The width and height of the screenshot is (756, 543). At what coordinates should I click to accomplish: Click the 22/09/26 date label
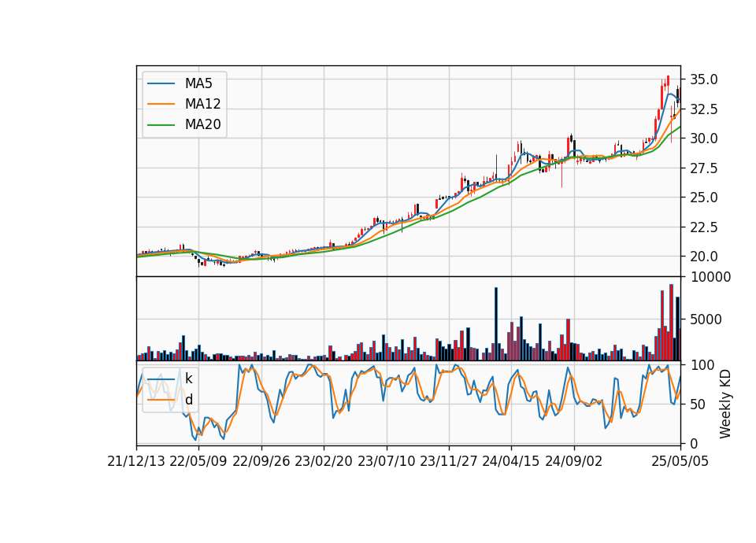[261, 462]
